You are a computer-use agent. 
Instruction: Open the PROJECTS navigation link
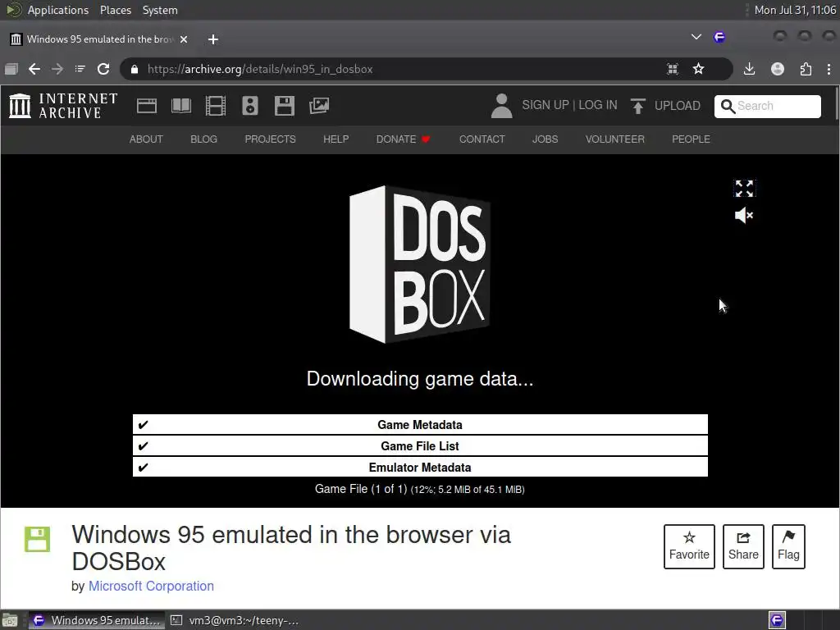(270, 139)
